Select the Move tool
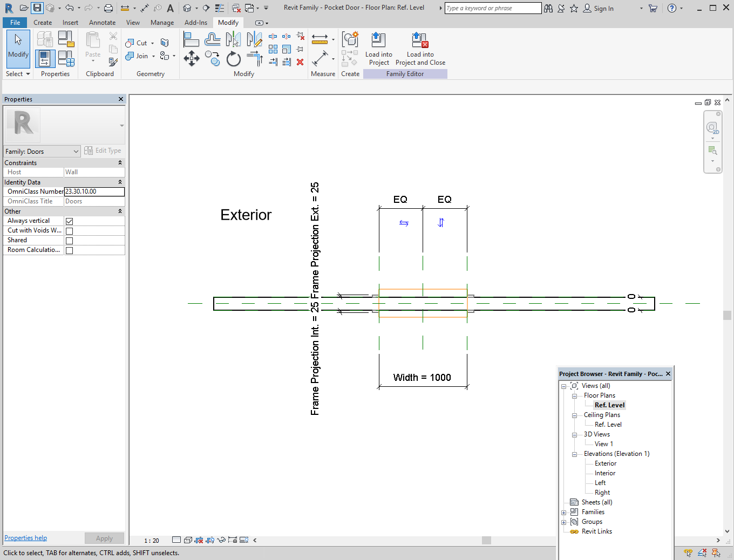The width and height of the screenshot is (734, 560). 191,58
